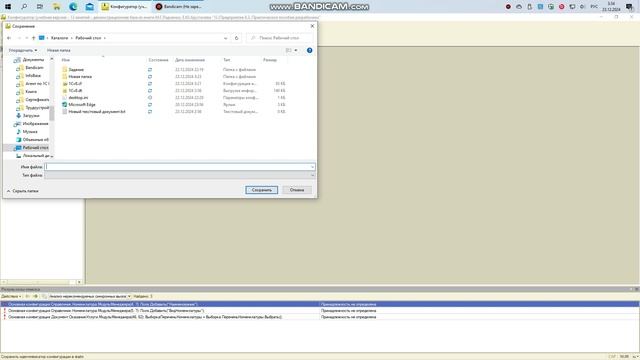Select the Новая папка folder row
The image size is (640, 360).
click(80, 77)
